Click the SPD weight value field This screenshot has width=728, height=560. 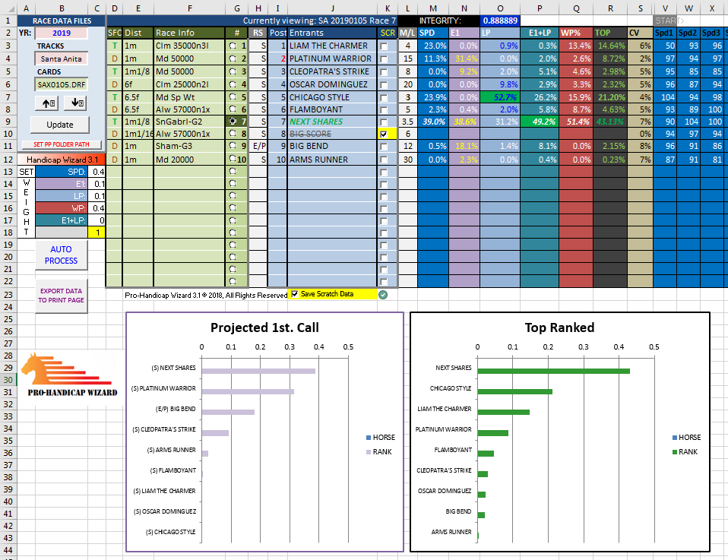(x=97, y=172)
